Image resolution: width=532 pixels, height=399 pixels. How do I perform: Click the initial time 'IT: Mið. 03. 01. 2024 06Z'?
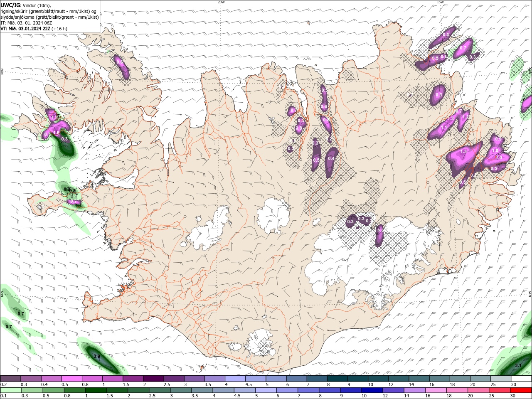coord(27,23)
